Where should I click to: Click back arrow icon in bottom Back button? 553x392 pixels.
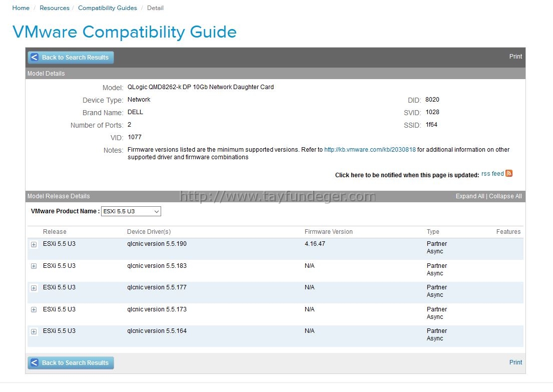click(34, 362)
